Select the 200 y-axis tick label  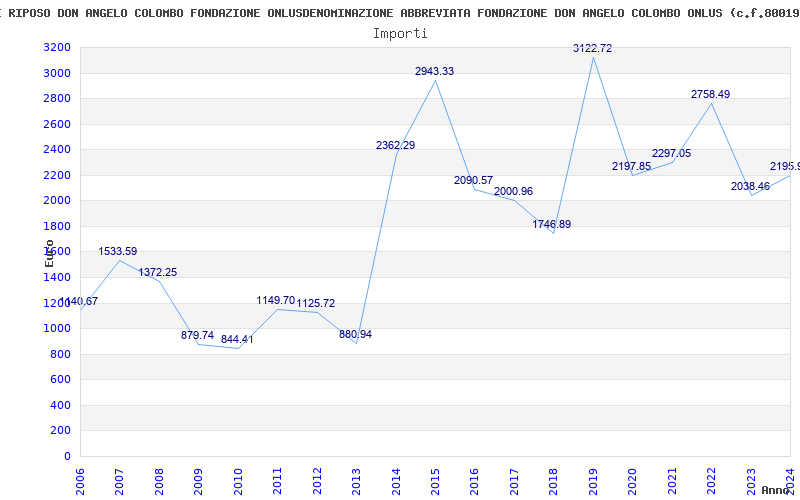click(61, 431)
